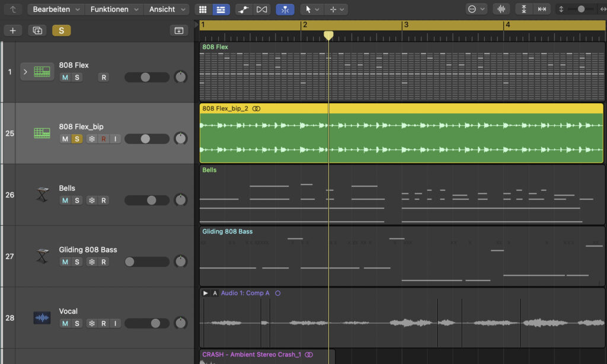
Task: Select the Gliding 808 Bass track name
Action: click(88, 250)
